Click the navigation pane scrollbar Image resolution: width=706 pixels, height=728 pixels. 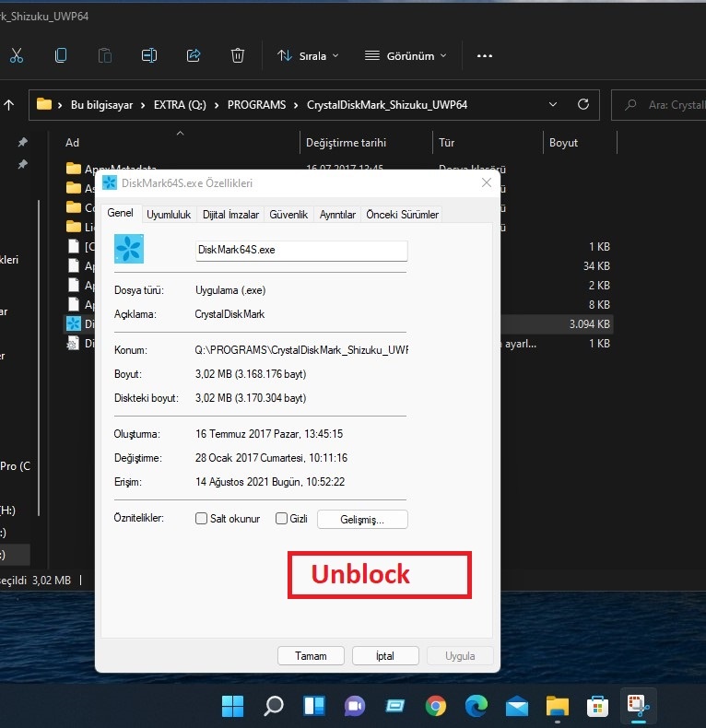[x=39, y=358]
